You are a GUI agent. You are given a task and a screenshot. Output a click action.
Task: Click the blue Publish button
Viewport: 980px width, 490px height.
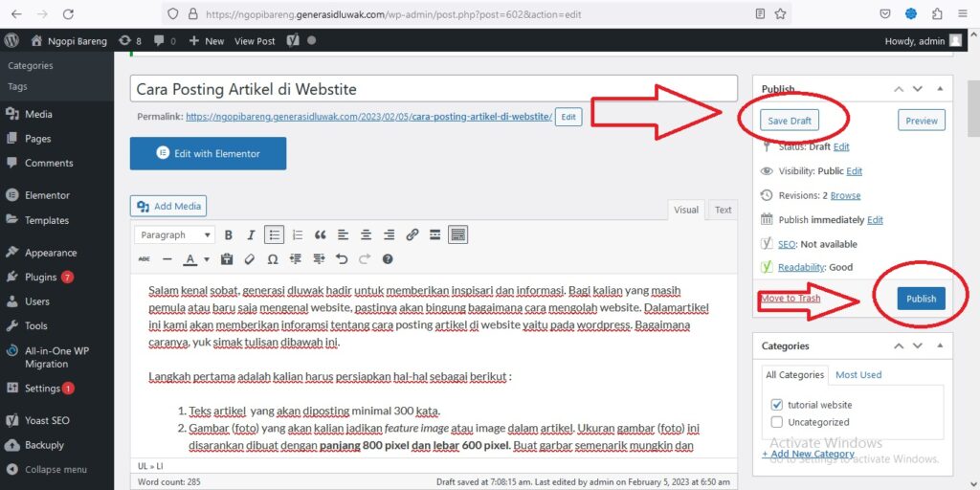(x=922, y=299)
